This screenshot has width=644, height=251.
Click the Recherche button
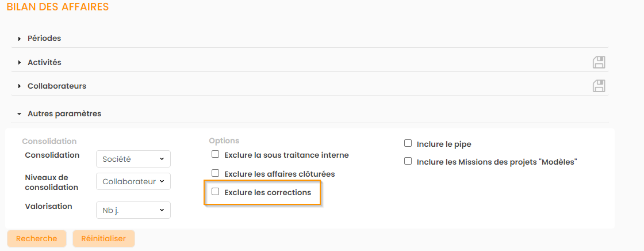(36, 238)
